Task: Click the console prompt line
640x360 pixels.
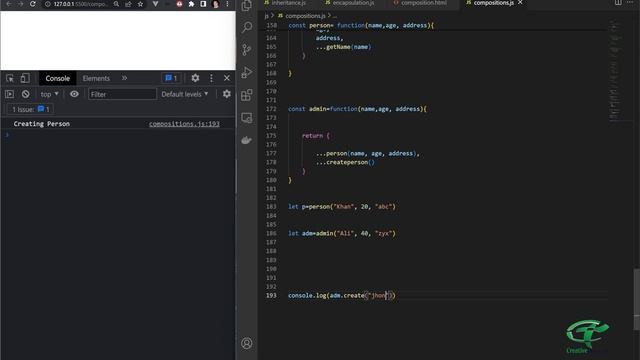Action: (118, 135)
